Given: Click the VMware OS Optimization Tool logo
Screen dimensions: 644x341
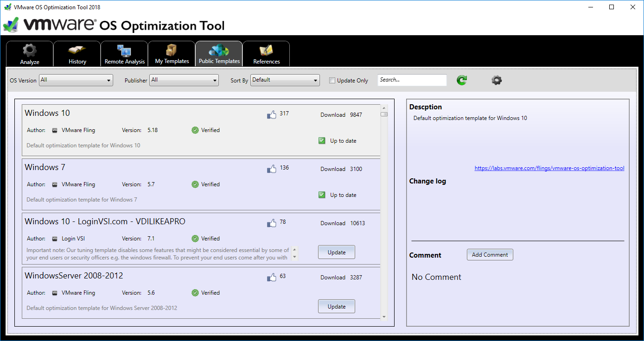Looking at the screenshot, I should tap(114, 25).
